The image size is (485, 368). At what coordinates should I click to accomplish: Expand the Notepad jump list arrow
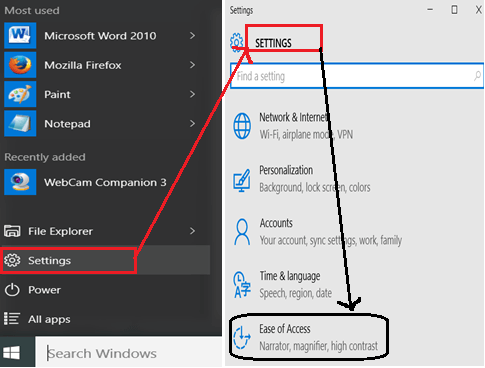192,124
